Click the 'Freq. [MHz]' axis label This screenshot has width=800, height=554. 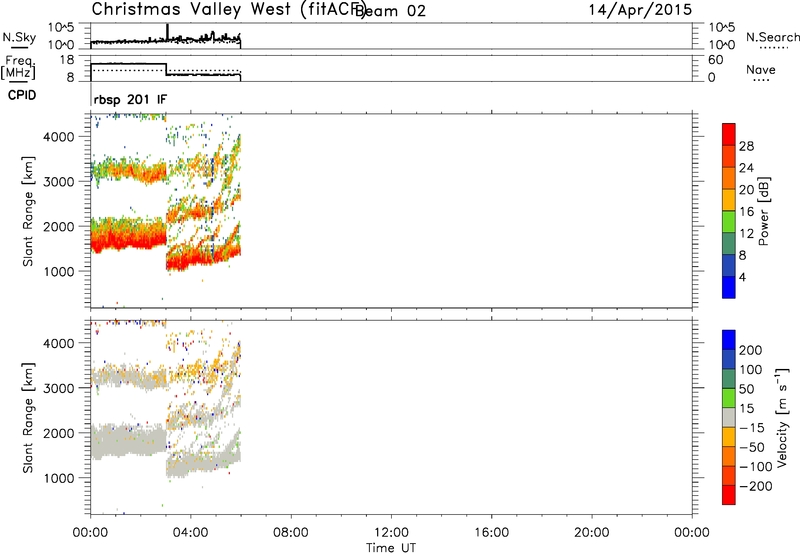(x=18, y=67)
